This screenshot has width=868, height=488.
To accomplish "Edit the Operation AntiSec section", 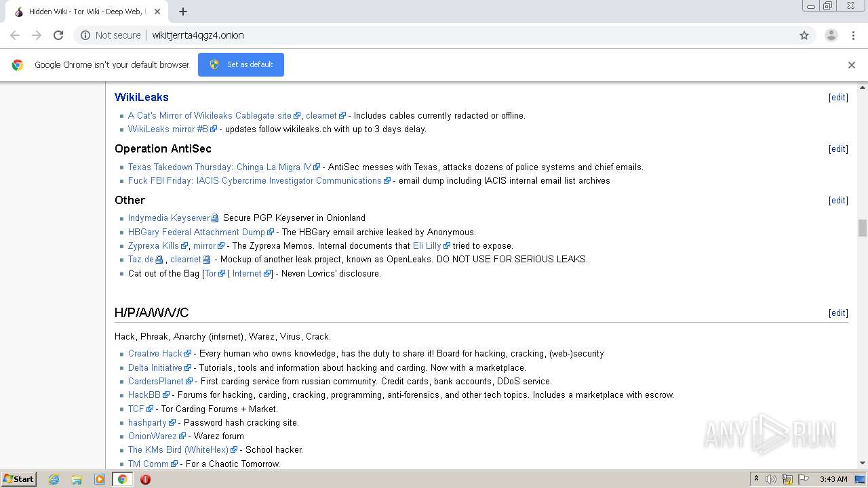I will tap(838, 148).
